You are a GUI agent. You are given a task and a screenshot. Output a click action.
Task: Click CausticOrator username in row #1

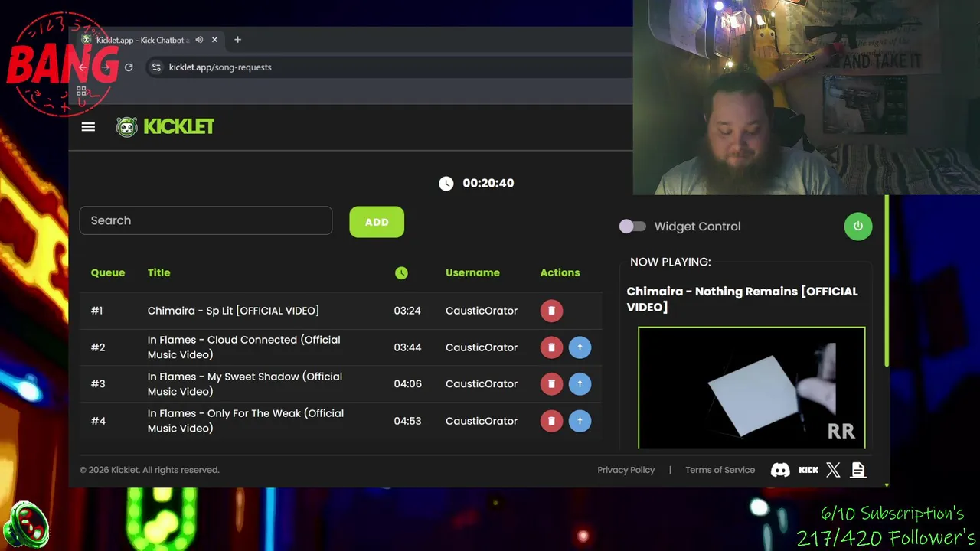(x=482, y=311)
